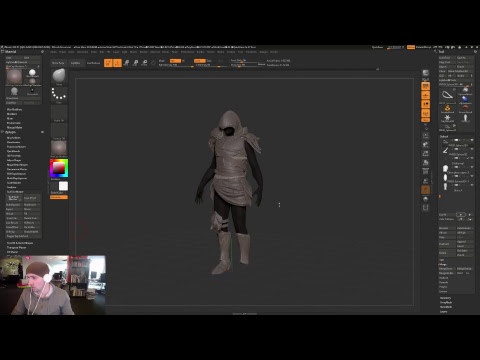
Task: Toggle Live Boolean button
Action: click(94, 63)
